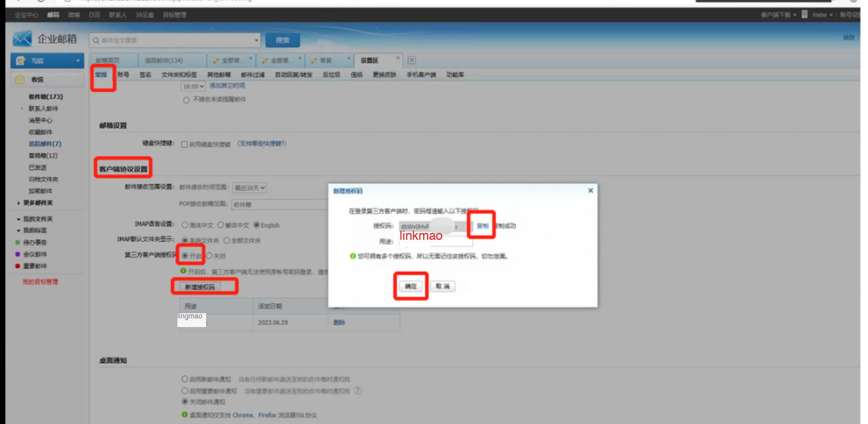Click the 确定 button in the dialog
The width and height of the screenshot is (868, 424).
[x=410, y=286]
